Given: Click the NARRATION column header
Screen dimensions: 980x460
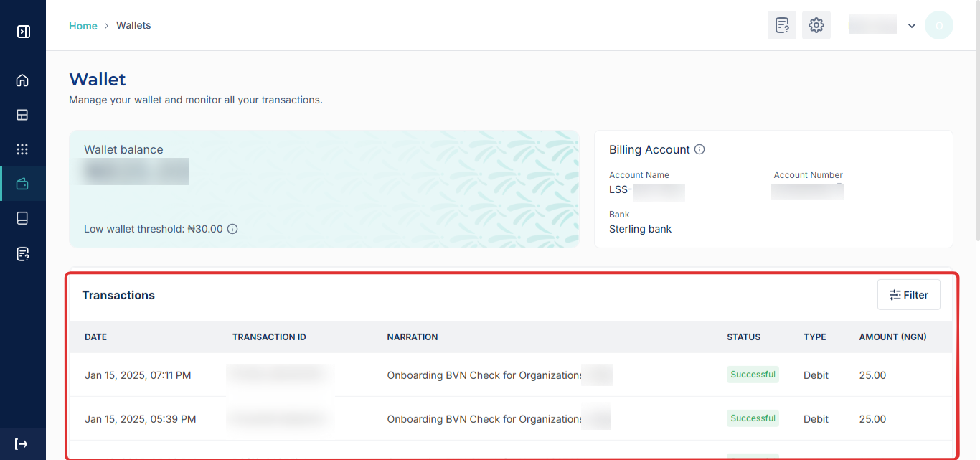Looking at the screenshot, I should 413,337.
